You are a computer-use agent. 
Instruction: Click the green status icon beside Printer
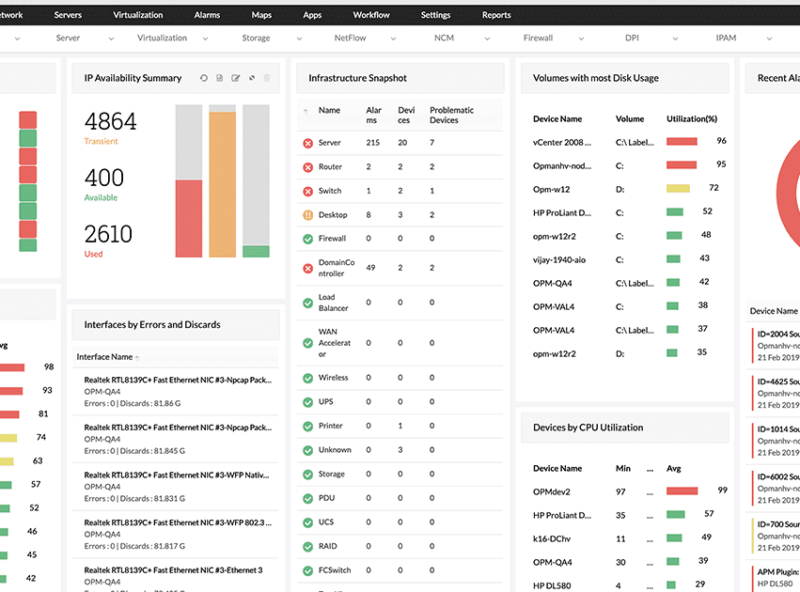(x=308, y=426)
